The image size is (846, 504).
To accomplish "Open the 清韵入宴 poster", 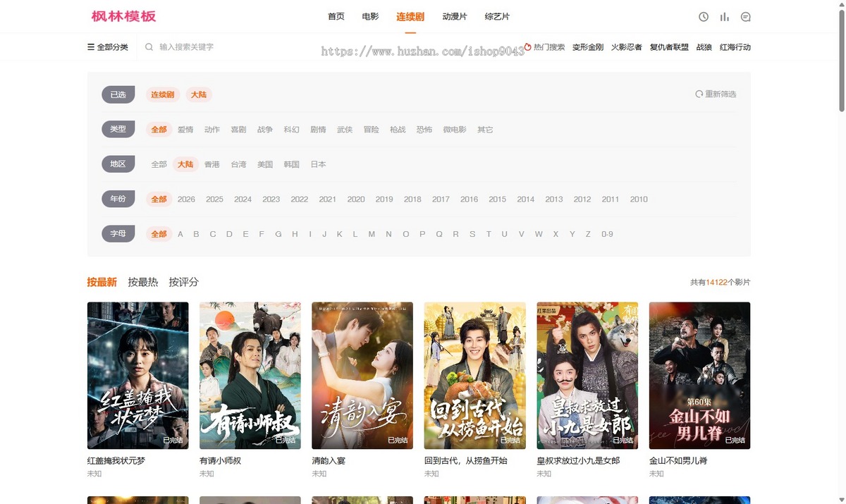I will click(x=362, y=376).
